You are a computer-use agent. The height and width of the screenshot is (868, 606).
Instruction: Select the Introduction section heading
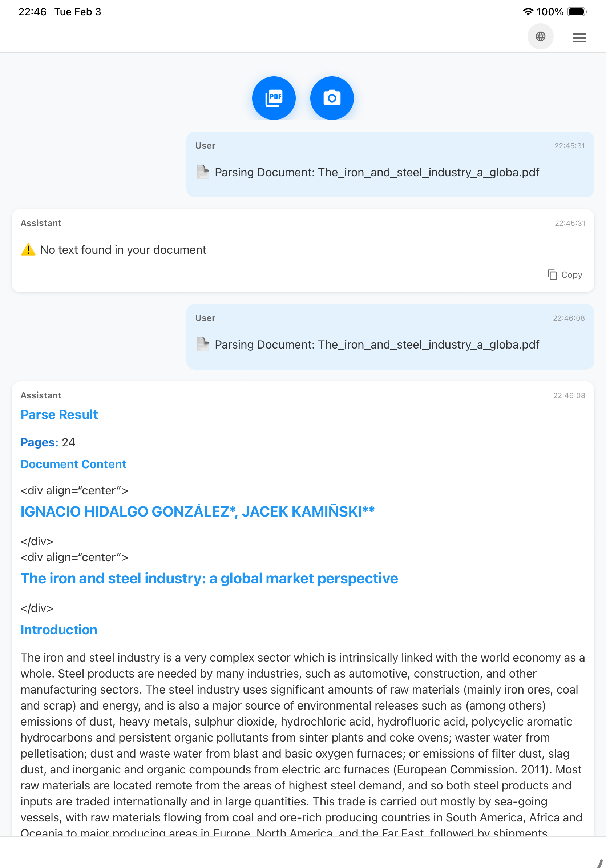click(59, 630)
